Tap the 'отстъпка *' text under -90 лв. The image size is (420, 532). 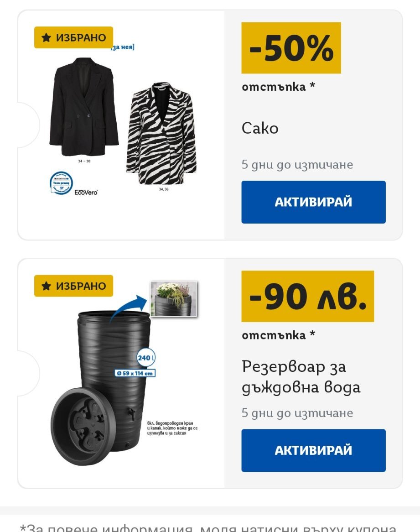(x=278, y=335)
